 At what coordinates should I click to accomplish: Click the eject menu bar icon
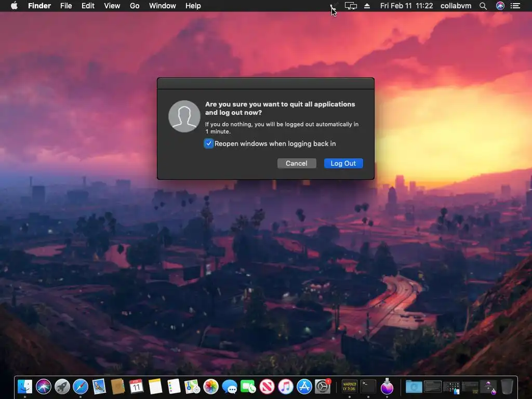pyautogui.click(x=367, y=6)
